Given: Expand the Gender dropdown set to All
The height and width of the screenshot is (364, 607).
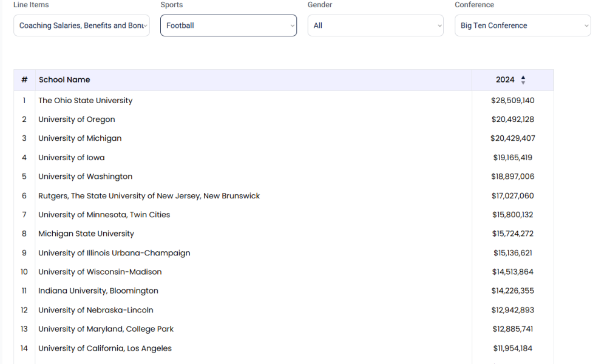Looking at the screenshot, I should tap(375, 25).
